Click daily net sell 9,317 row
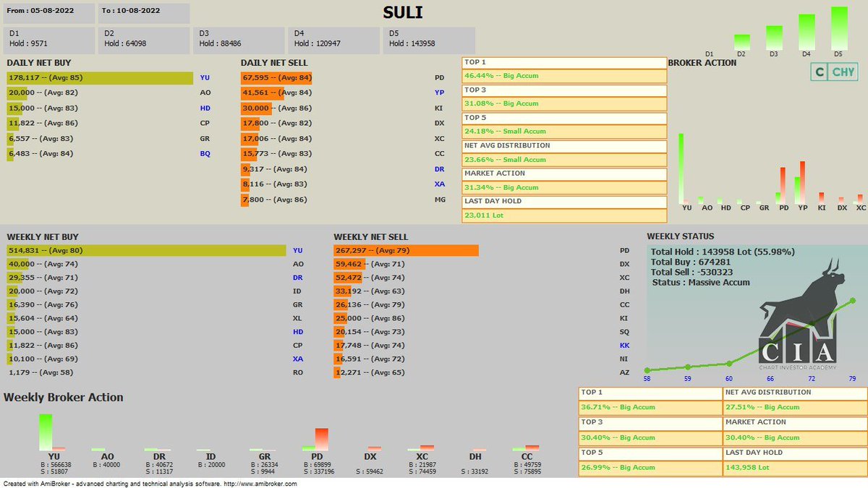The width and height of the screenshot is (868, 488). point(344,168)
